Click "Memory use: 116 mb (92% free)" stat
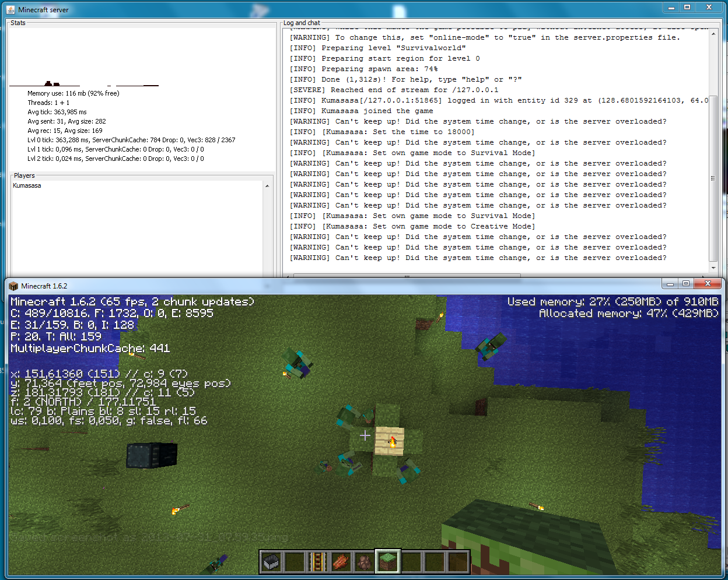The image size is (728, 580). click(x=73, y=93)
